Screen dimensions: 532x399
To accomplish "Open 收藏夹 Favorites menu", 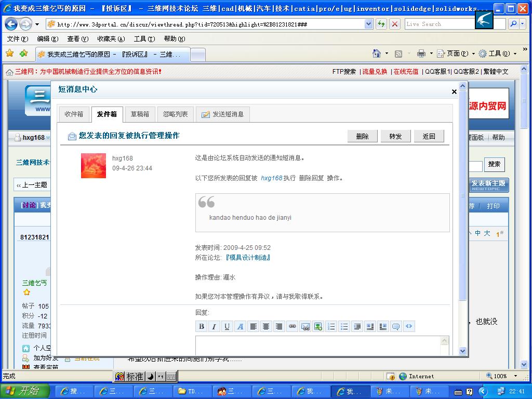I will 111,38.
